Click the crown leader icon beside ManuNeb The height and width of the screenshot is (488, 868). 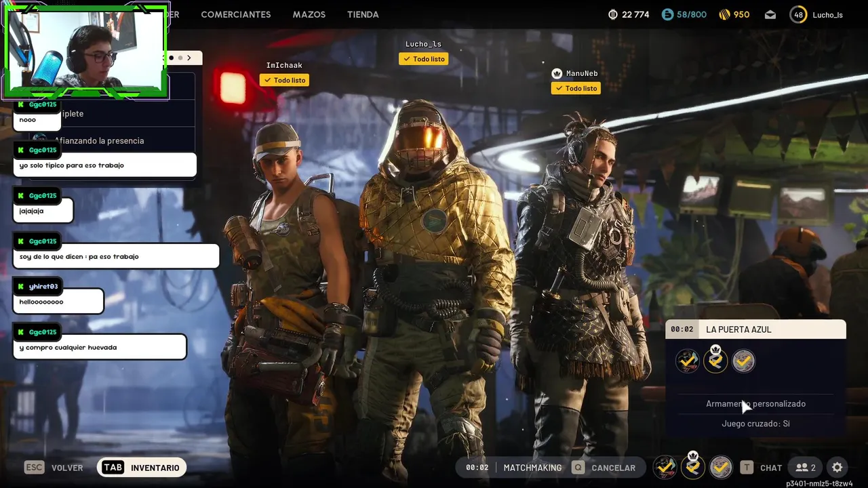(557, 73)
